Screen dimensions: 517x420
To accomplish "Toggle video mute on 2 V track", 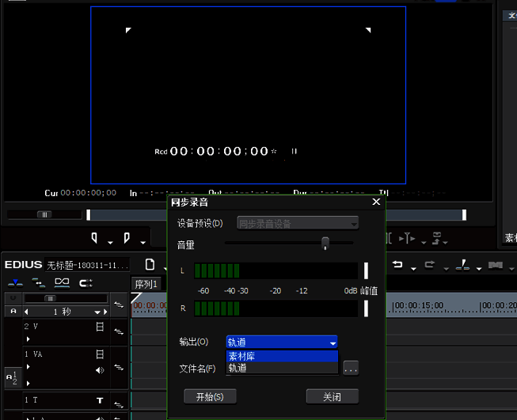I will (x=100, y=326).
